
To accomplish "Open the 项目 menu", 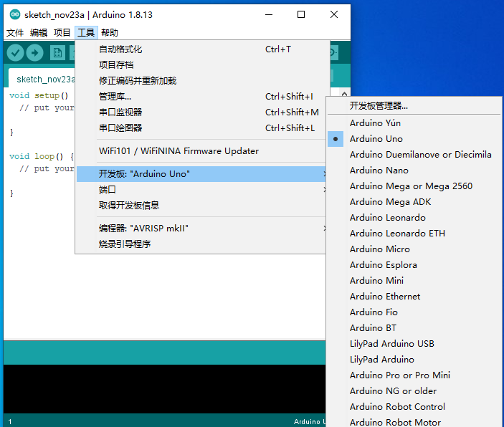I will [62, 32].
